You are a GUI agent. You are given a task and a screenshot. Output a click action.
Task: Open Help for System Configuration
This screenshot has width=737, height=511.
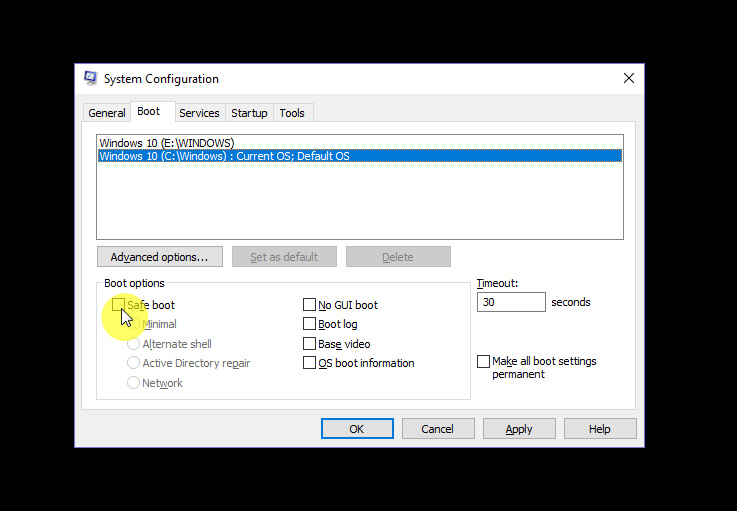[x=600, y=429]
